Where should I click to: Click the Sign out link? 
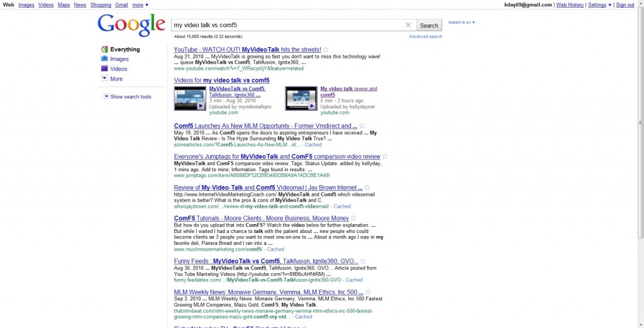point(625,5)
